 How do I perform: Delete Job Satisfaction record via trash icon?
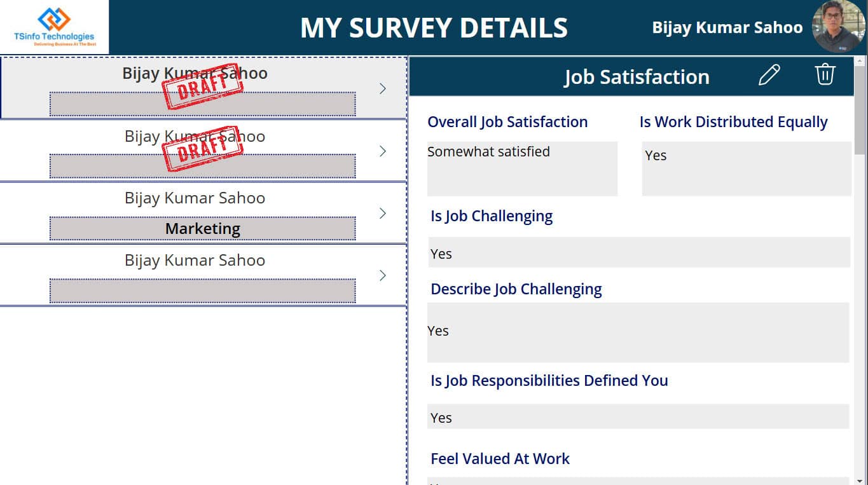point(825,74)
